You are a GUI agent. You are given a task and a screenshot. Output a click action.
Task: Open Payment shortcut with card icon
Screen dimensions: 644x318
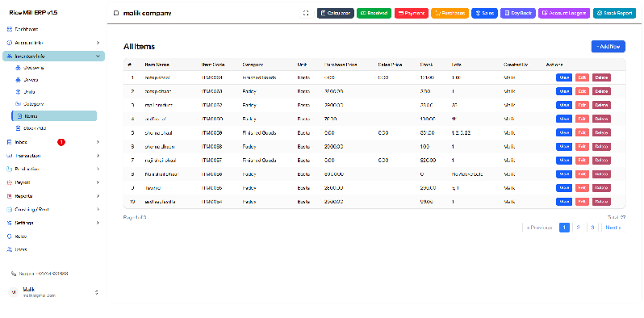pyautogui.click(x=401, y=13)
